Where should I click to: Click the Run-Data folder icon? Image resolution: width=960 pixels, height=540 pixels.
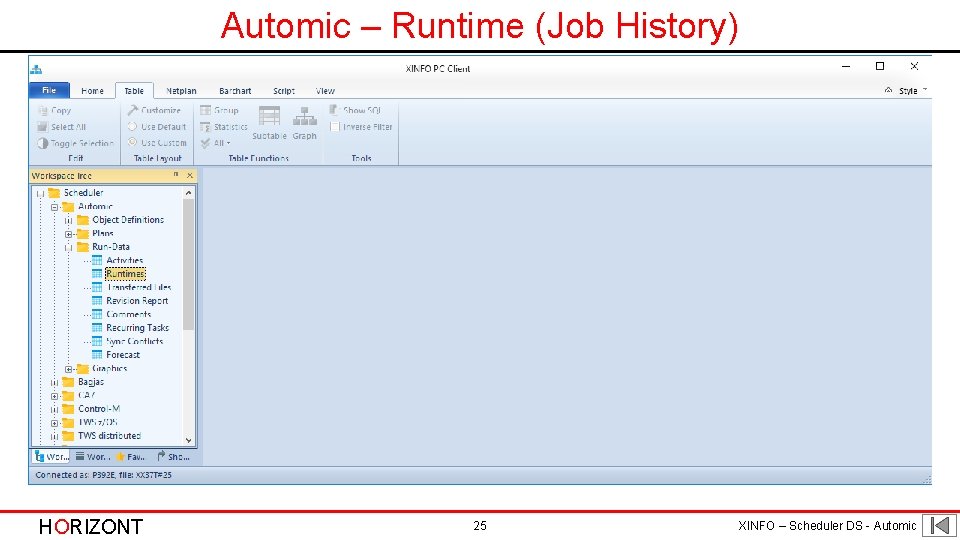(x=83, y=247)
